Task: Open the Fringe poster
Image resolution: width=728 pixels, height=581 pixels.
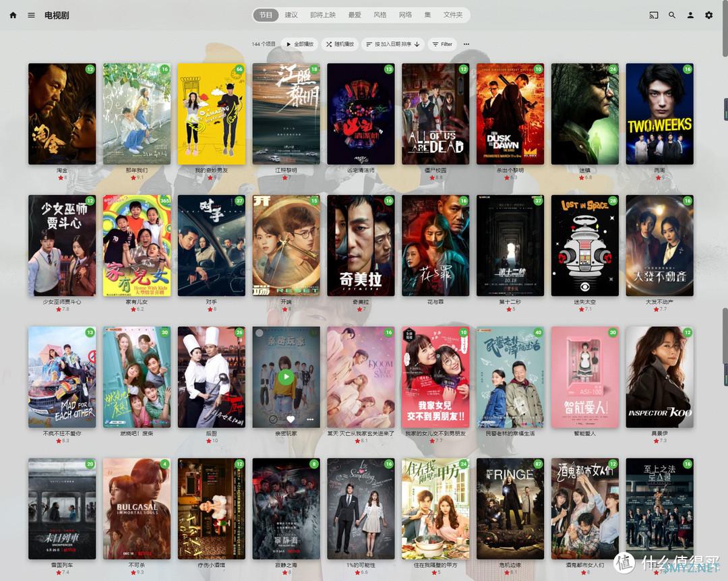Action: point(510,509)
